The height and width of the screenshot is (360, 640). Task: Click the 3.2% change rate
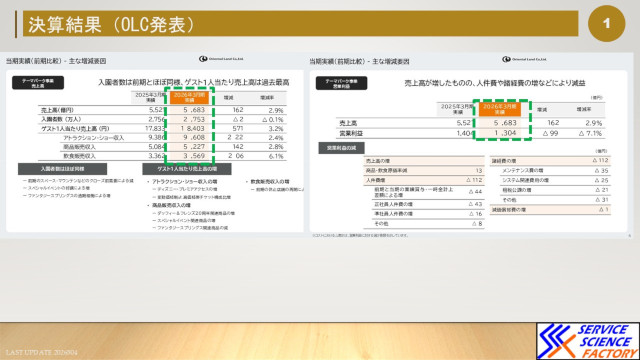coord(276,129)
